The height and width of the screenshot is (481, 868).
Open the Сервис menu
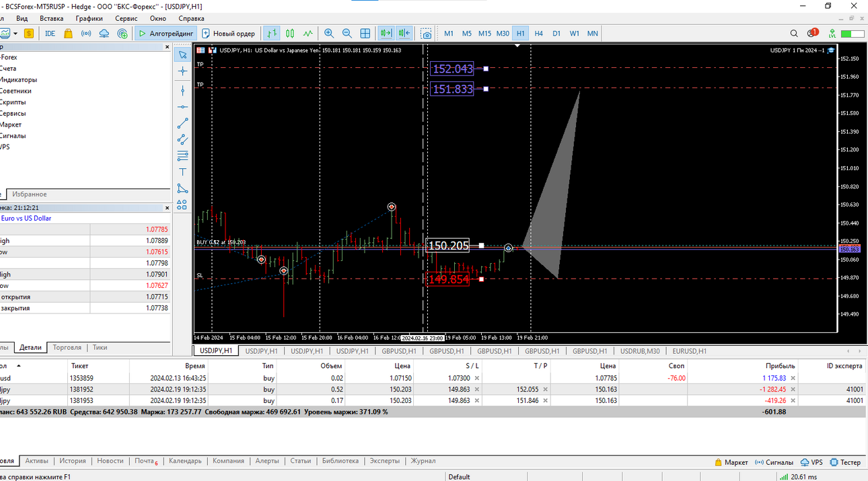[126, 18]
